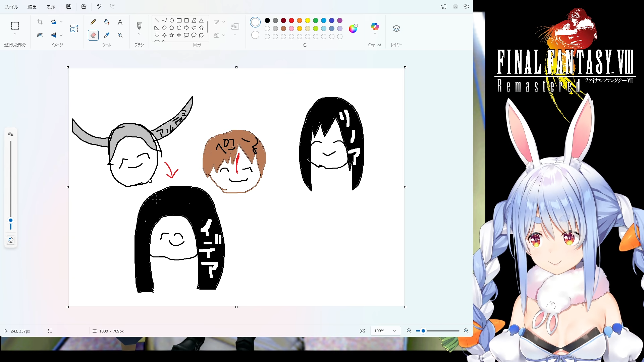The height and width of the screenshot is (362, 644).
Task: Open the ファイル menu
Action: tap(11, 7)
